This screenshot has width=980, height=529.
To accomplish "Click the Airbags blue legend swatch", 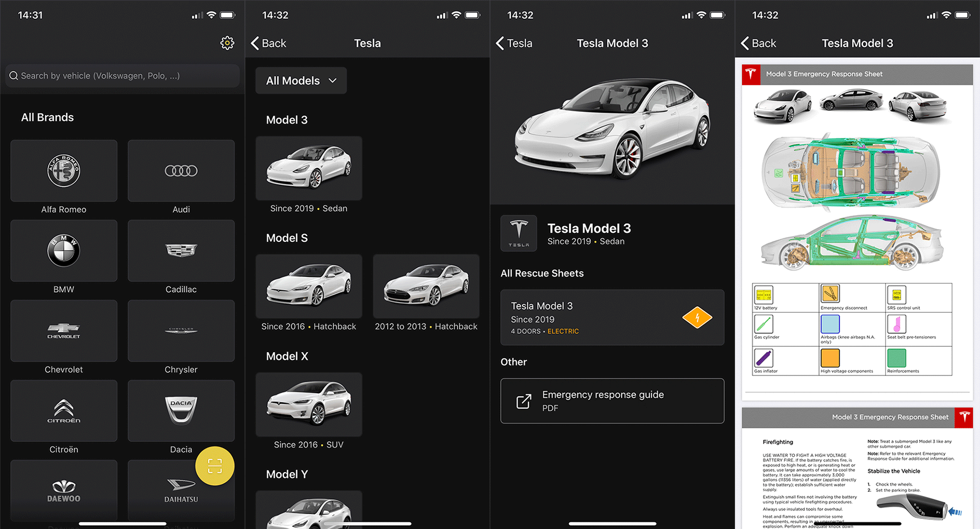I will point(830,324).
